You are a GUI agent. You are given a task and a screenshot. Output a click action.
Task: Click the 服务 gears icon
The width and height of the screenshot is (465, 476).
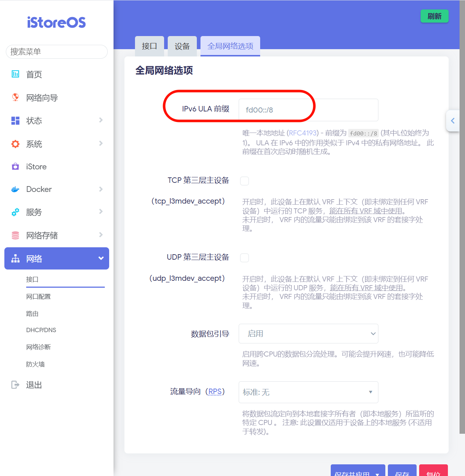(x=15, y=212)
